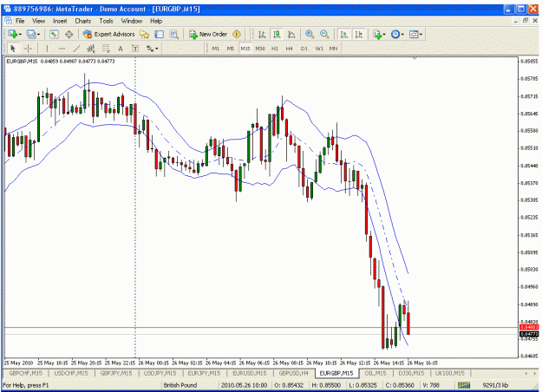Select the equidistant channel tool
542x392 pixels.
pos(91,49)
